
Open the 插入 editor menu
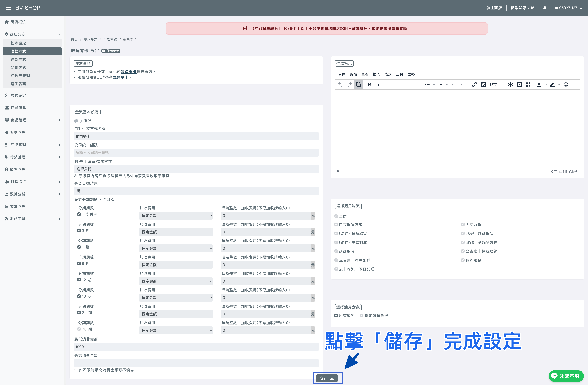coord(376,74)
